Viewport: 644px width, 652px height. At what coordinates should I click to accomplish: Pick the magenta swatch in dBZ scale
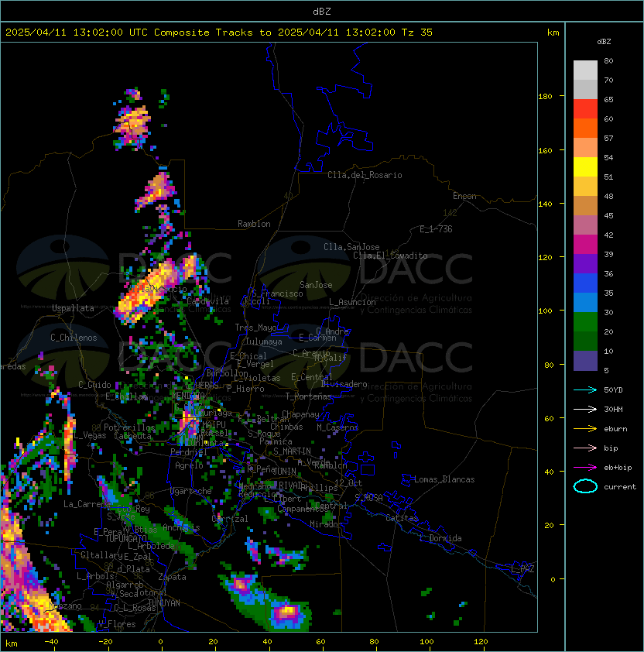[585, 245]
